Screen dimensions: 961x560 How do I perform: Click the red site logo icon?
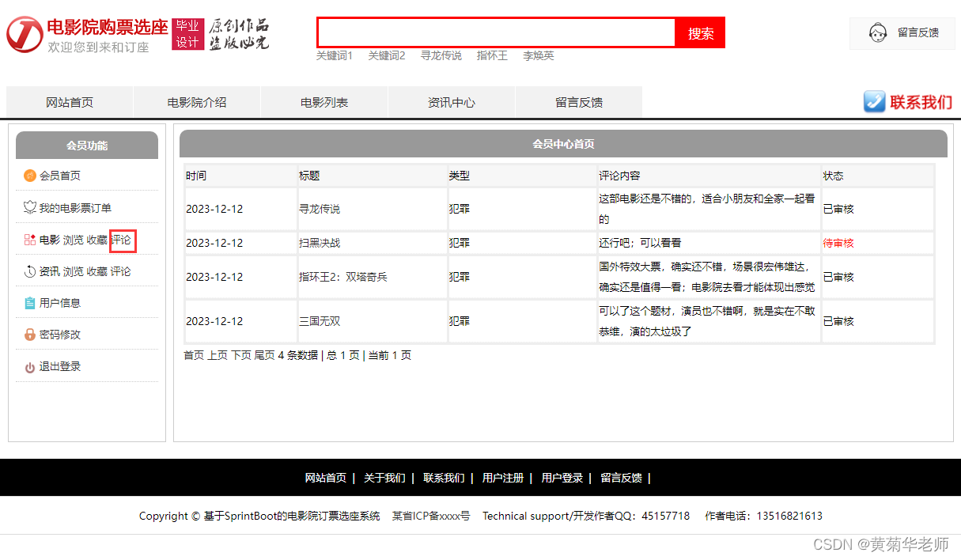click(25, 34)
